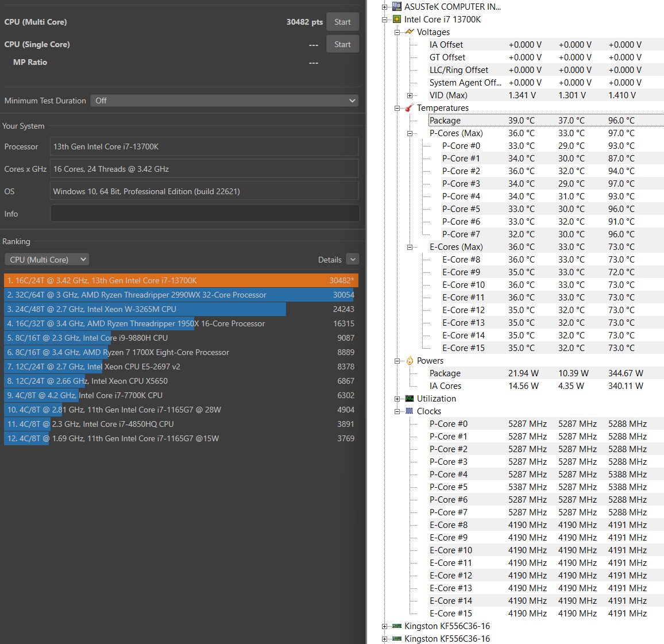
Task: Open the CPU (Multi Core) ranking dropdown
Action: pyautogui.click(x=47, y=260)
